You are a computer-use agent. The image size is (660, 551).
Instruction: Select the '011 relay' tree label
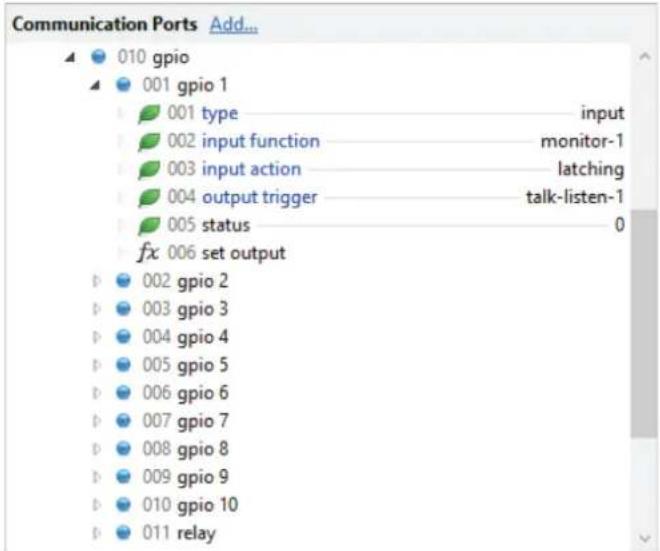tap(179, 533)
